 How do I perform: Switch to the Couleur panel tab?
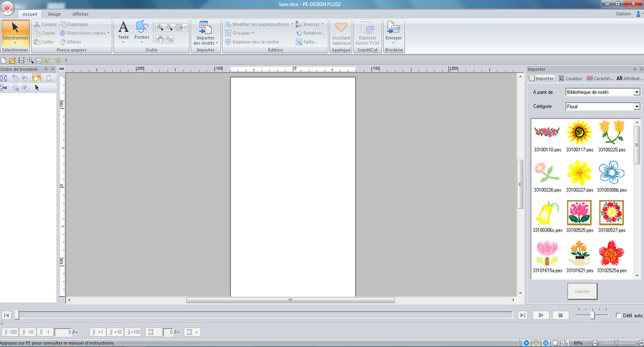[x=570, y=79]
